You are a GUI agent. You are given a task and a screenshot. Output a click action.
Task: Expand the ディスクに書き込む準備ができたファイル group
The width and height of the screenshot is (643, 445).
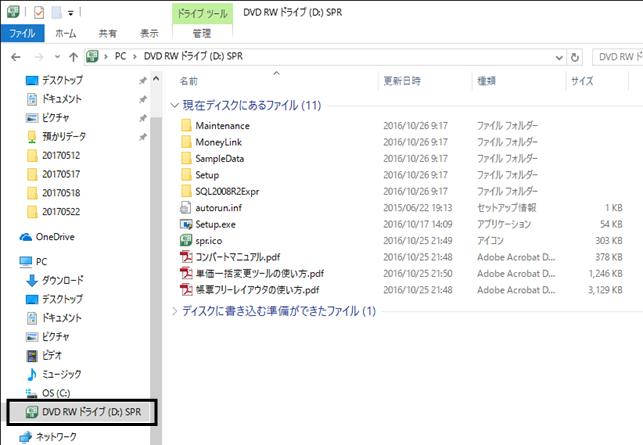pos(174,311)
